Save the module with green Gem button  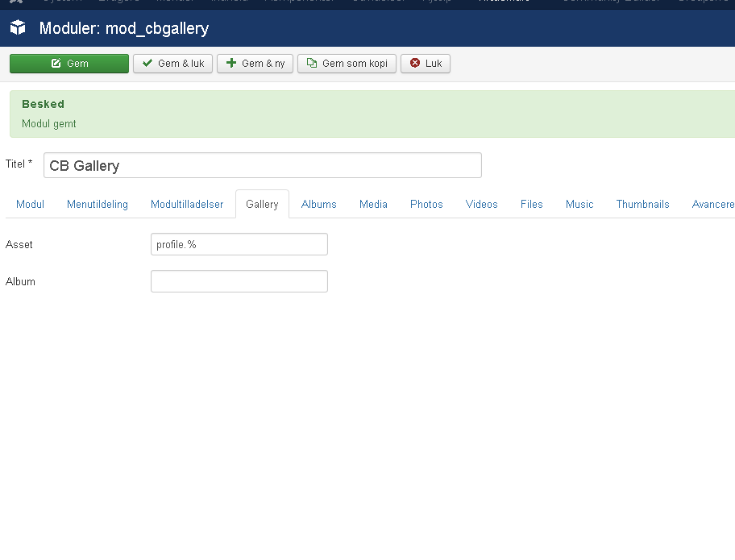coord(69,64)
